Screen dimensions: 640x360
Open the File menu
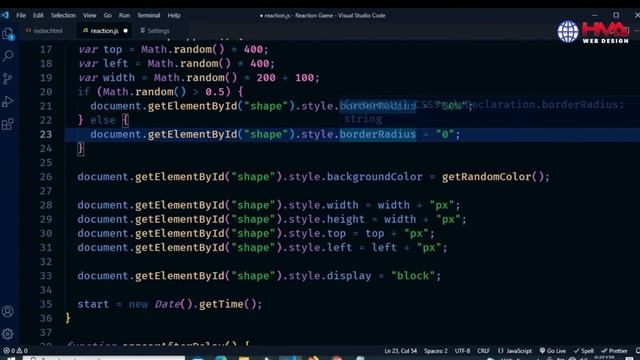[x=21, y=16]
